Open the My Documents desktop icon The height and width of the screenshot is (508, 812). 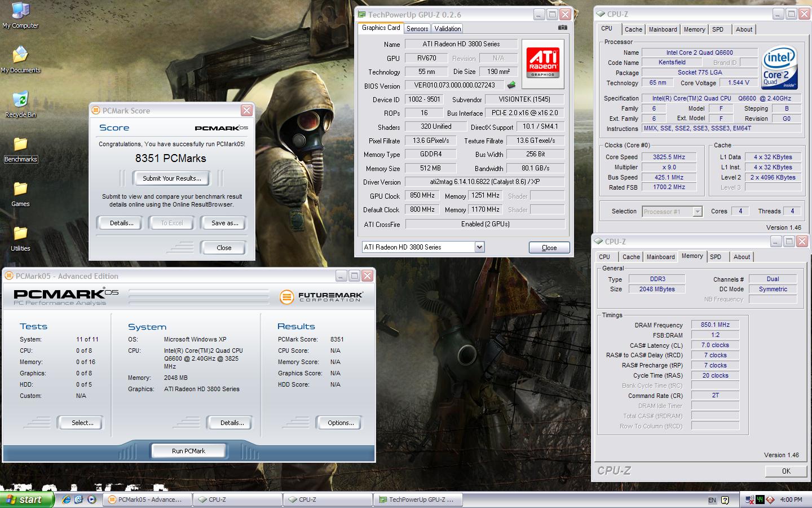[20, 60]
